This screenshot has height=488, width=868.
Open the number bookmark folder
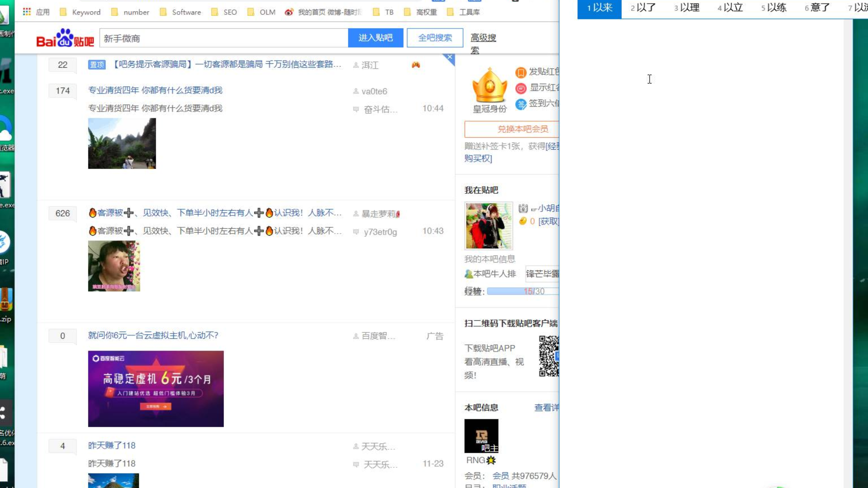130,12
